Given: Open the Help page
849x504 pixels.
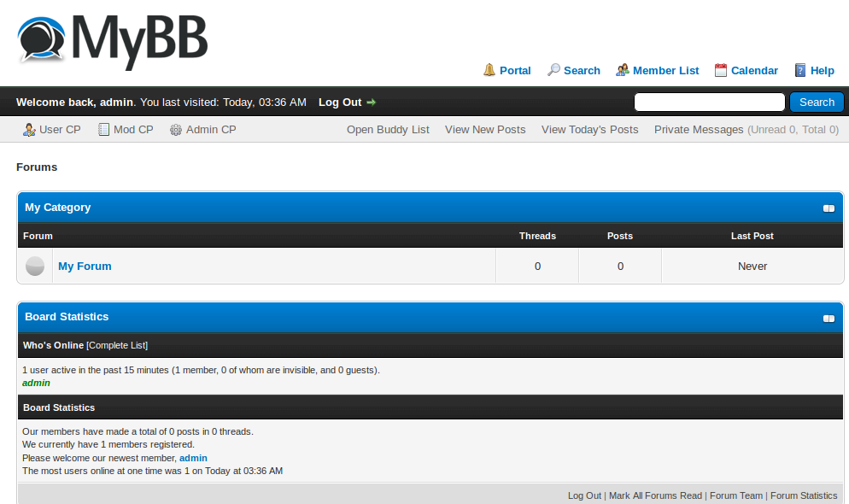Looking at the screenshot, I should click(822, 70).
